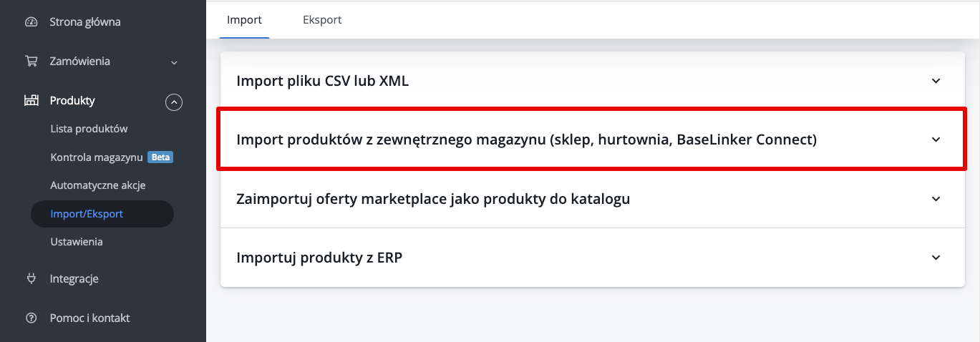Expand Importuj produkty z ERP chevron

936,258
